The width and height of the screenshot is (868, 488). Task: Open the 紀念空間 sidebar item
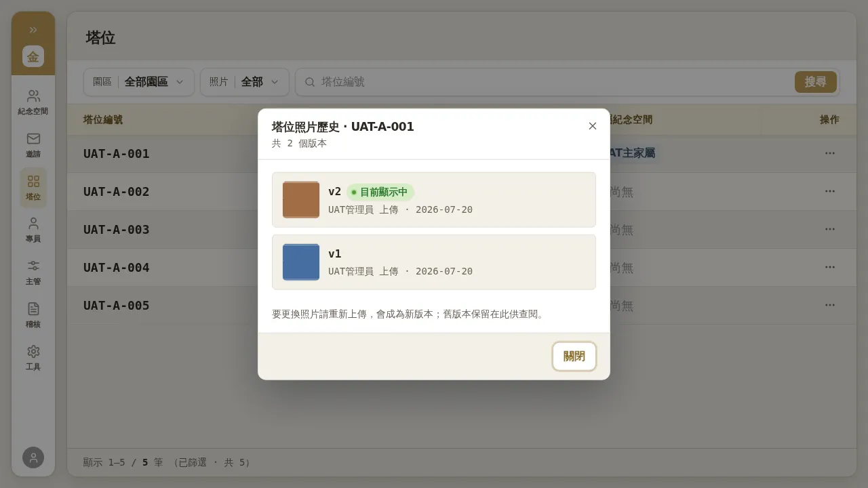pos(33,102)
